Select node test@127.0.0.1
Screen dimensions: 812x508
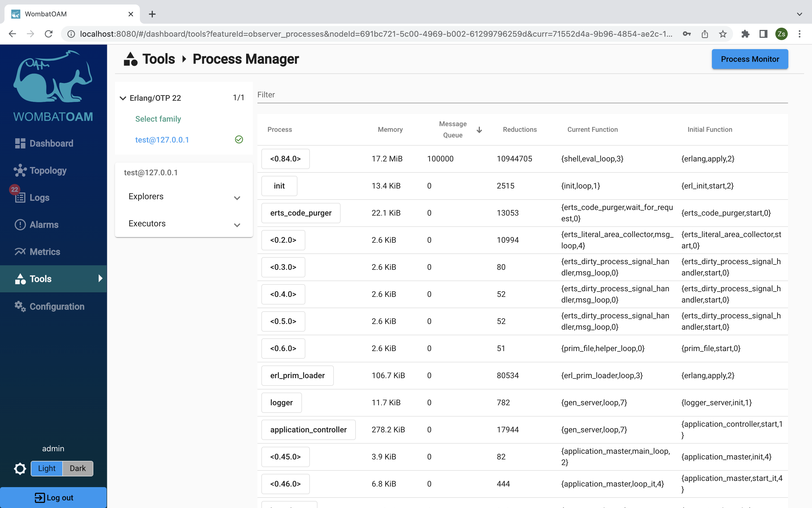(x=162, y=140)
